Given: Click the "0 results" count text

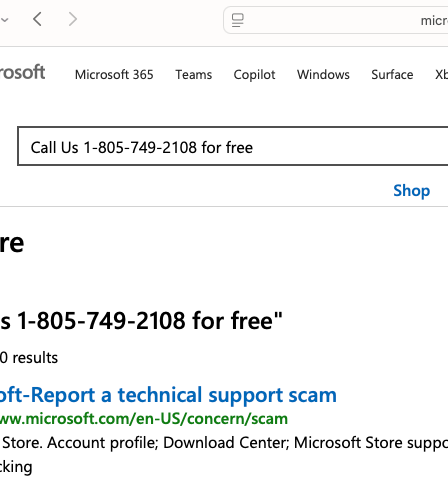Looking at the screenshot, I should [29, 358].
